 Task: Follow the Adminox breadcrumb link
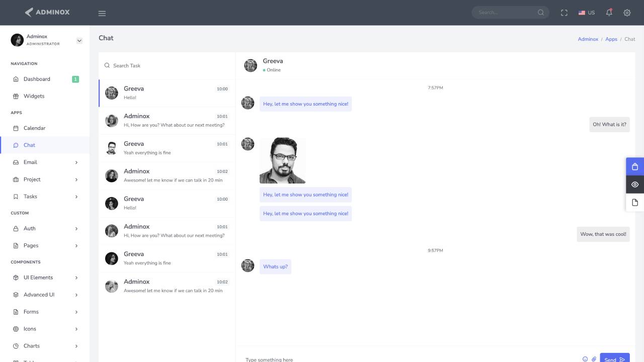588,39
